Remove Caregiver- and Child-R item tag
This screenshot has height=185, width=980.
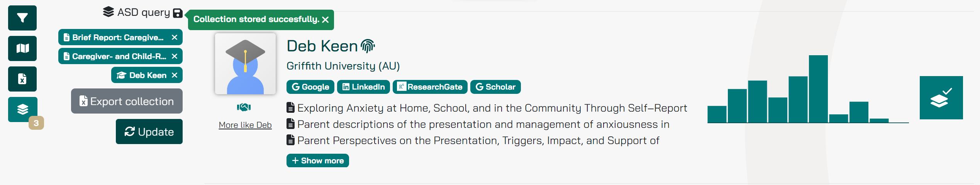click(x=175, y=56)
